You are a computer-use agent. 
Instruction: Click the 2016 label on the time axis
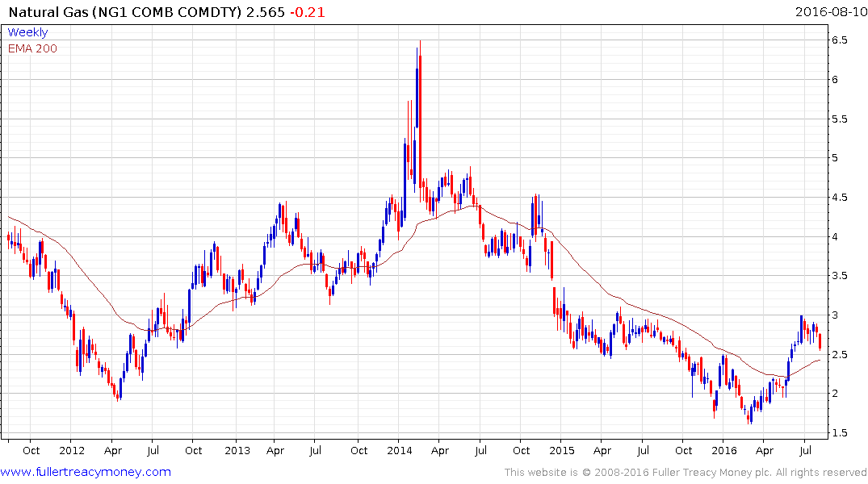723,450
